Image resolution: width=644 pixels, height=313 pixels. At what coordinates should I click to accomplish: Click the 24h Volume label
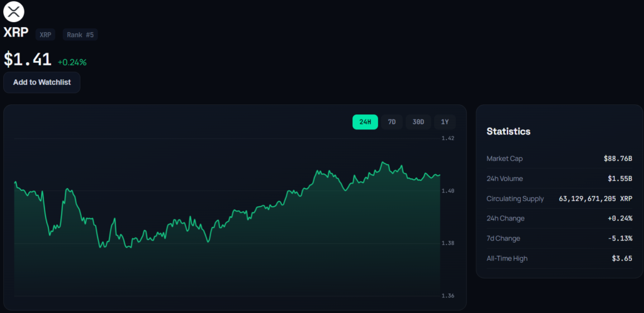coord(505,178)
